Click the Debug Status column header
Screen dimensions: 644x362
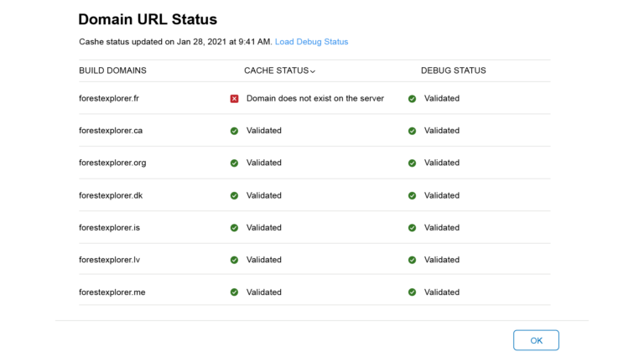(454, 70)
